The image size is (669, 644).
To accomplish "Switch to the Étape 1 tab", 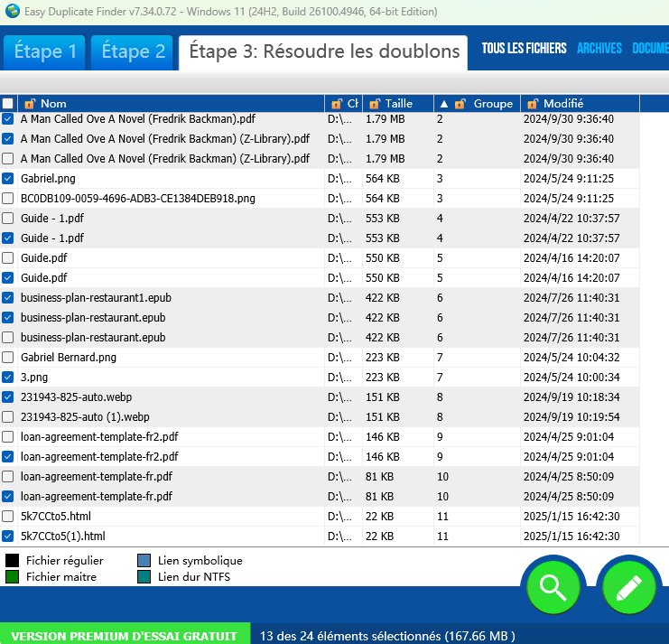I will (x=45, y=52).
